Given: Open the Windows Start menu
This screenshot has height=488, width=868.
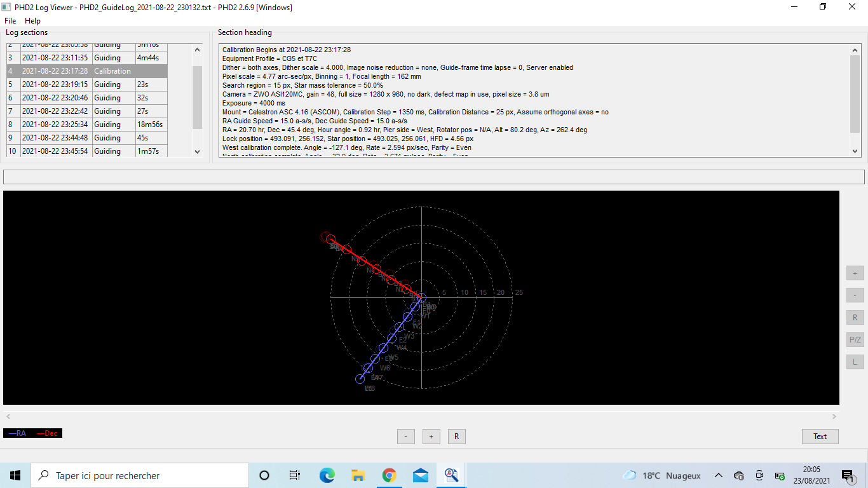Looking at the screenshot, I should (x=15, y=475).
